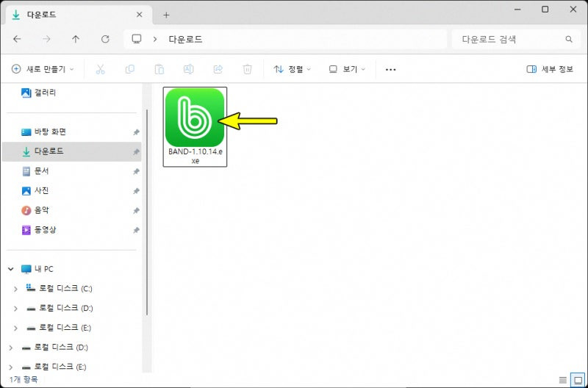Viewport: 588px width, 388px height.
Task: Click the 다운로드 tab
Action: pos(79,15)
